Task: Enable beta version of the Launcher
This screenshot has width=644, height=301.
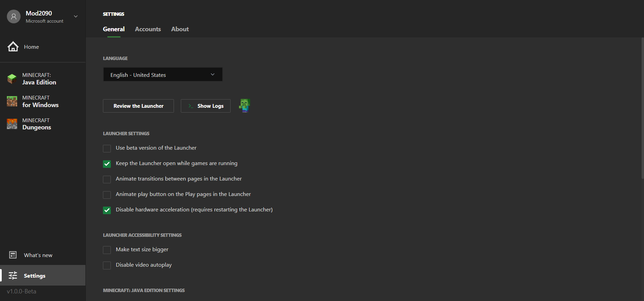Action: tap(107, 148)
